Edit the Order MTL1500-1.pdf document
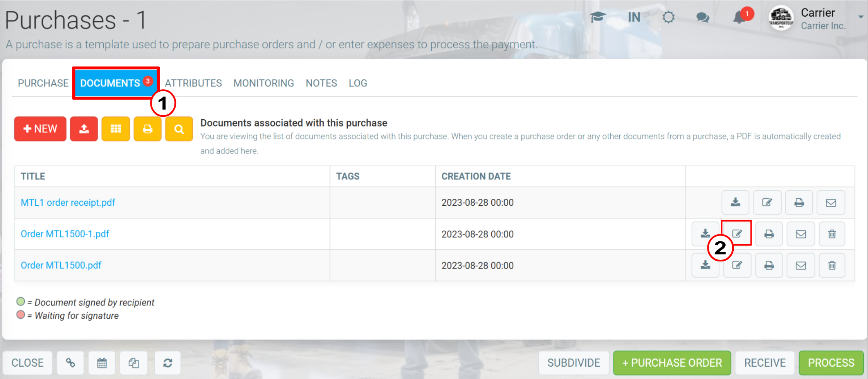The height and width of the screenshot is (379, 868). pyautogui.click(x=737, y=234)
